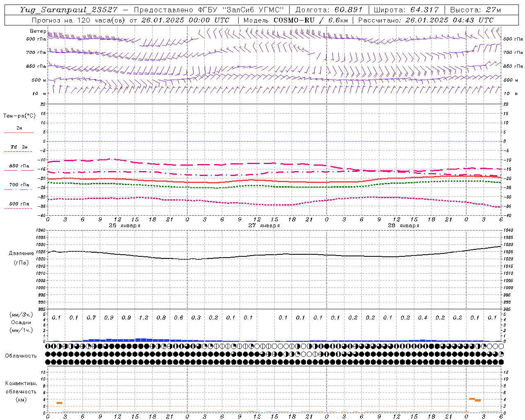Viewport: 525px width, 420px height.
Task: Select the forecast header Прогноз на 120 часа(ов)
Action: (79, 20)
